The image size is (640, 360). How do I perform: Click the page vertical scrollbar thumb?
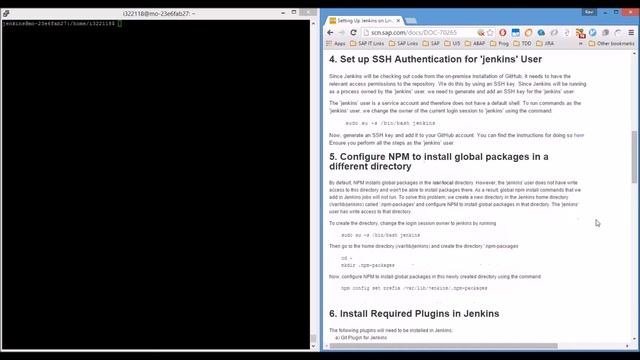tap(634, 157)
